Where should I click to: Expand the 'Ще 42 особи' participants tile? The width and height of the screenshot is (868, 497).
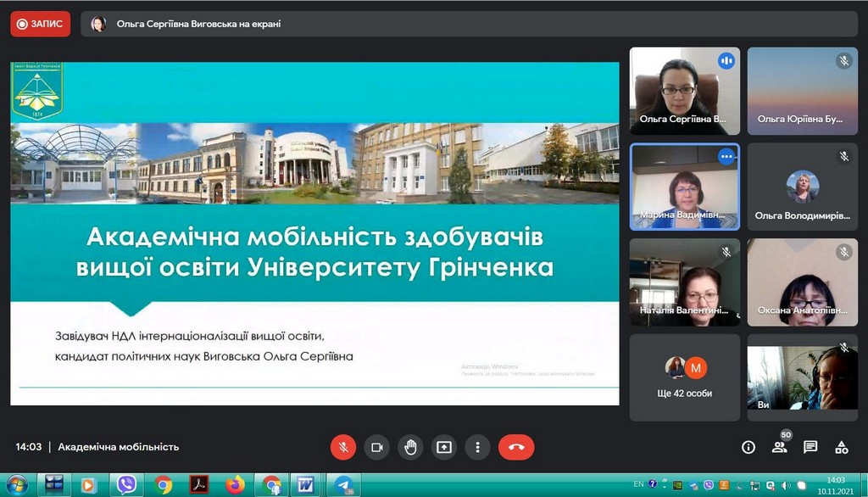coord(685,377)
